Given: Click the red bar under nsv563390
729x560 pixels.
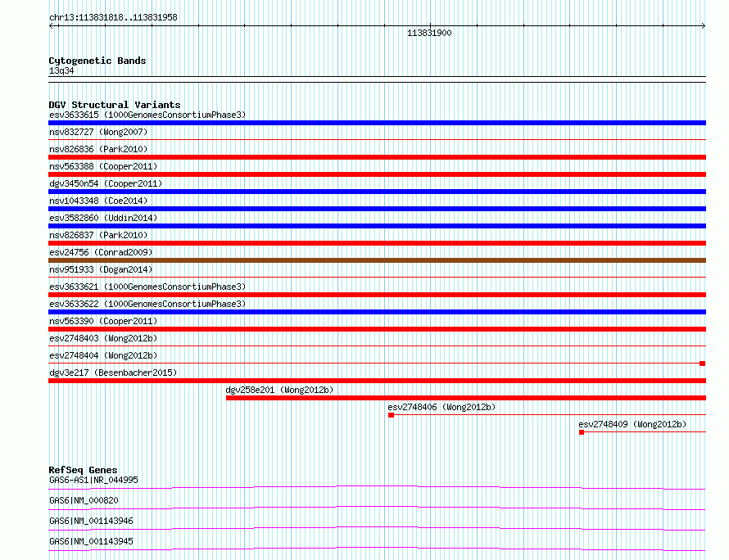Looking at the screenshot, I should coord(377,329).
